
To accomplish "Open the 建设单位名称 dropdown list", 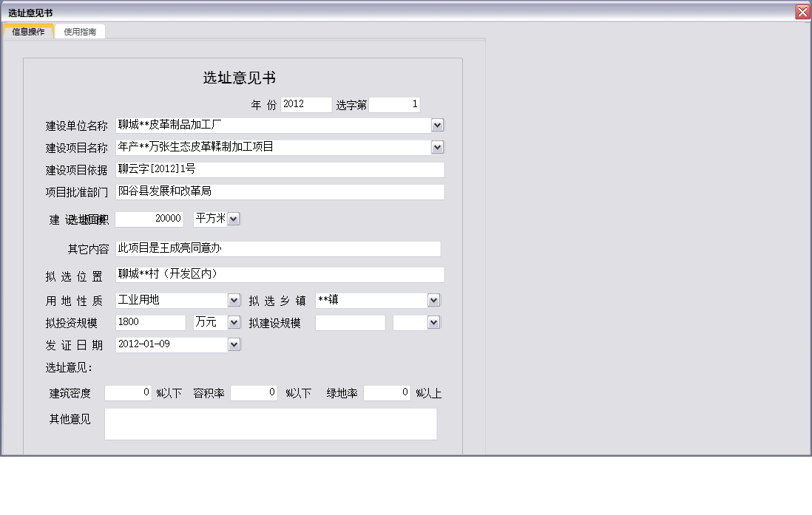I will pos(437,124).
